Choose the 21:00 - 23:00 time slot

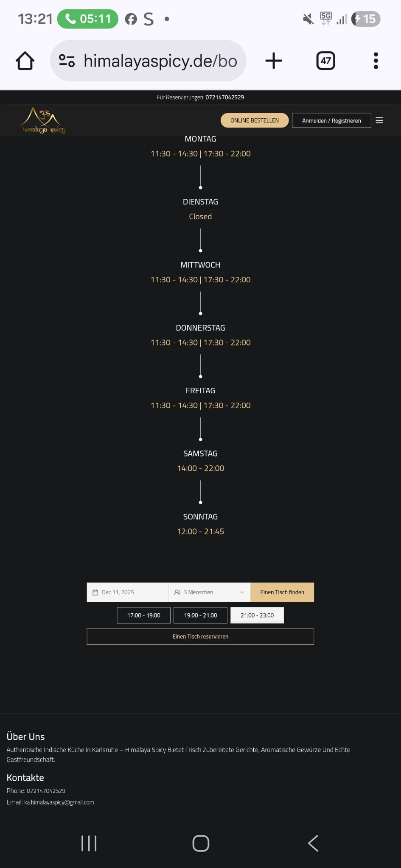(257, 615)
